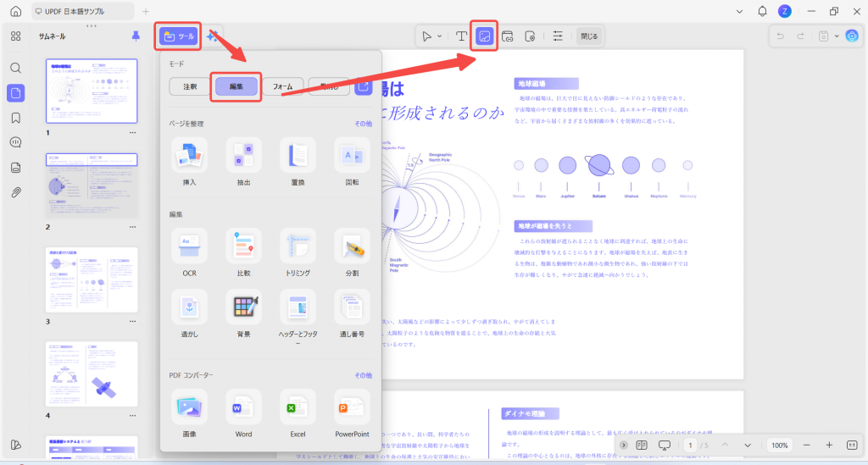The image size is (868, 465).
Task: Open the comments panel sidebar icon
Action: [15, 142]
